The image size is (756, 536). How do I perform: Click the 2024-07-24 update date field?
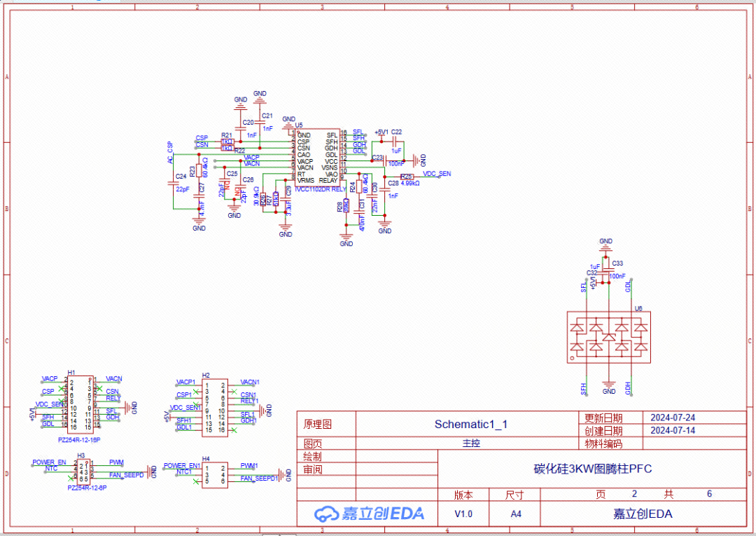(673, 418)
